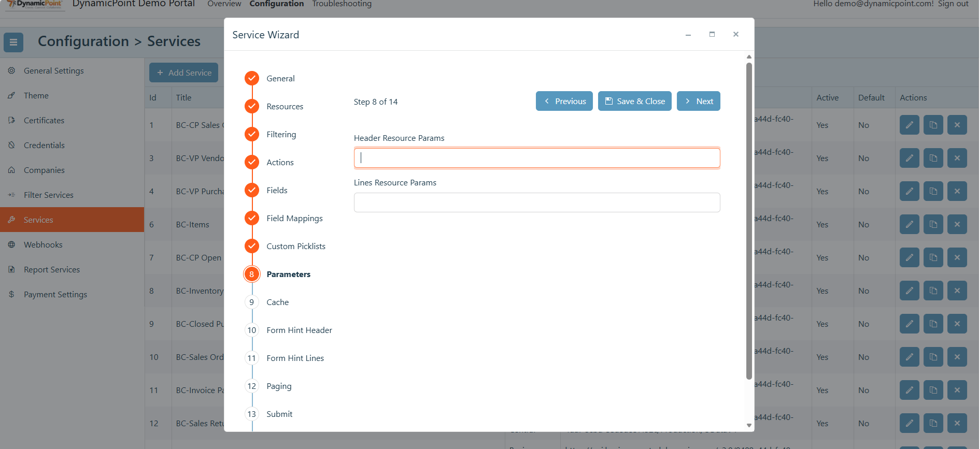Click the Filter Services icon in sidebar
The width and height of the screenshot is (980, 449).
click(11, 195)
